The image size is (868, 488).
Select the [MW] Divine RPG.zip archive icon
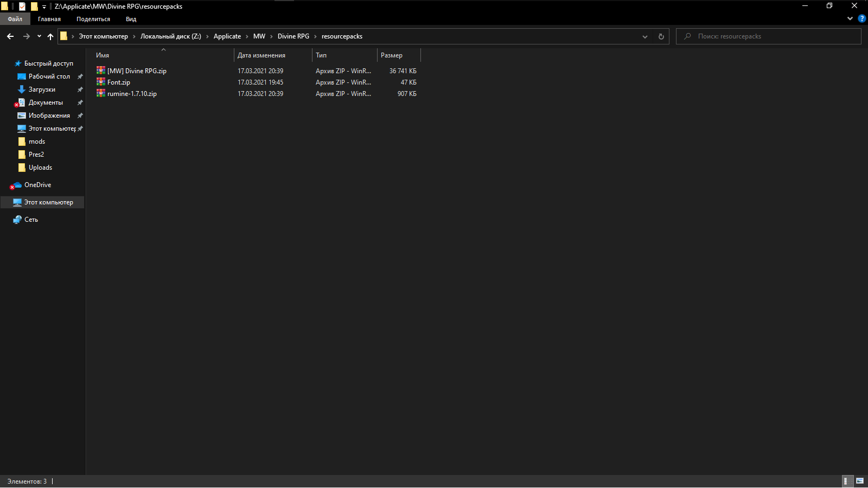coord(101,70)
